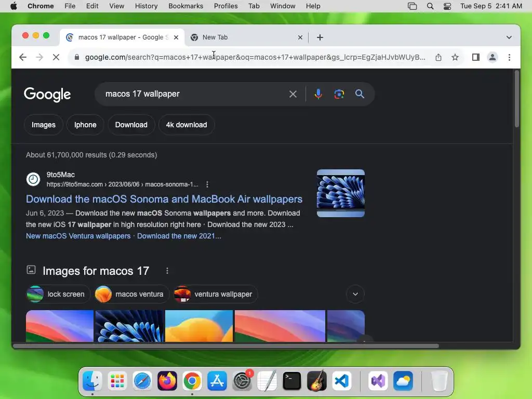Image resolution: width=532 pixels, height=399 pixels.
Task: Go back to the previous page
Action: pos(23,57)
